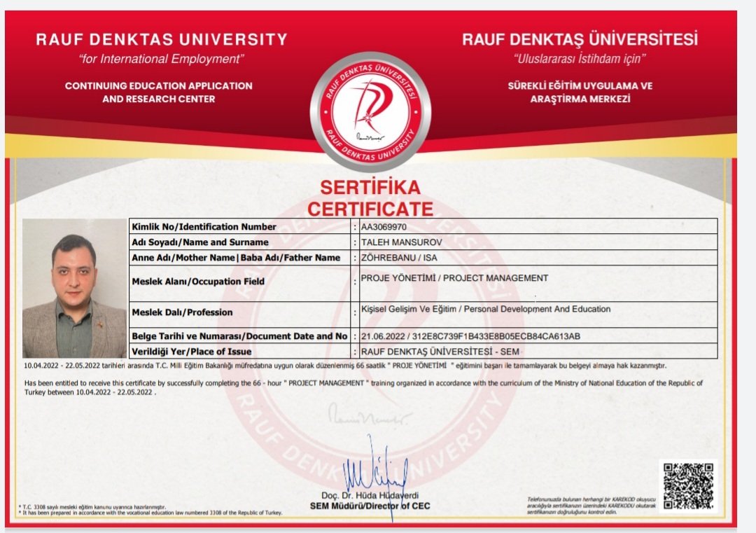Image resolution: width=756 pixels, height=533 pixels.
Task: Click the KAREKOD verification note beside QR code
Action: [x=591, y=505]
